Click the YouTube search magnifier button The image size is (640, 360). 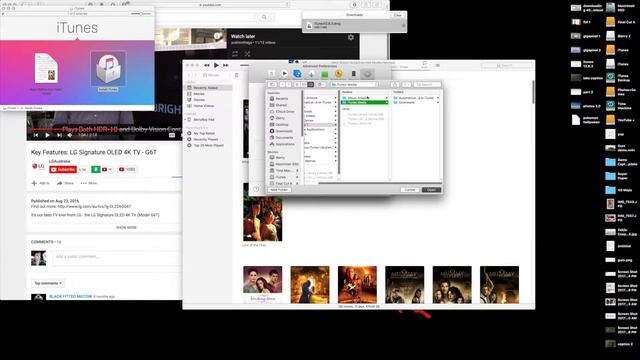[x=264, y=17]
